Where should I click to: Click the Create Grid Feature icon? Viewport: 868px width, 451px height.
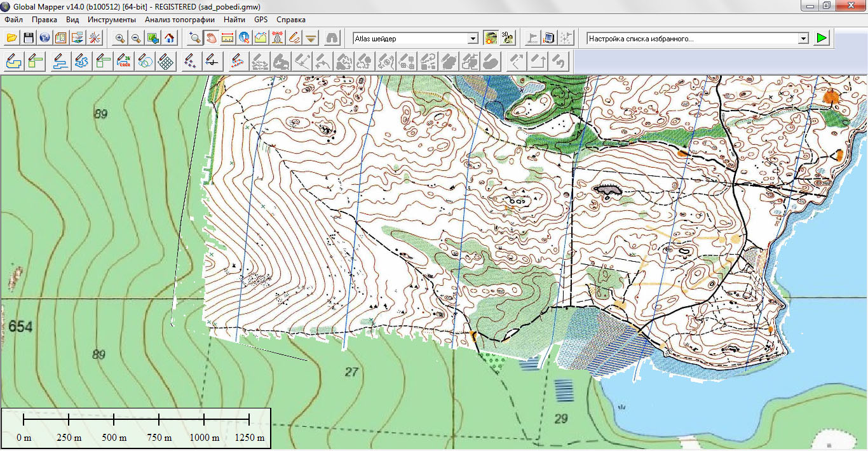[166, 62]
